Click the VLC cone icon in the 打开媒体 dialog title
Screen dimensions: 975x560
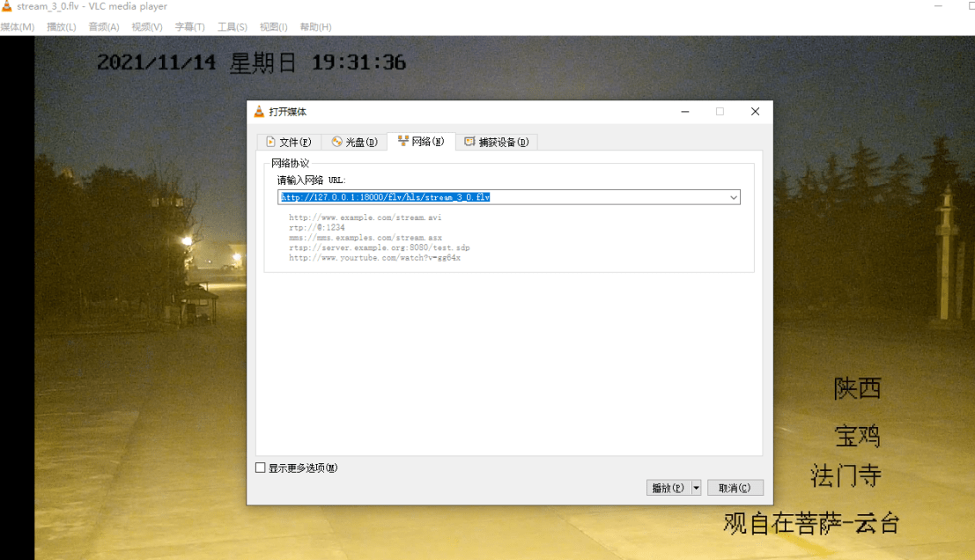pyautogui.click(x=259, y=112)
